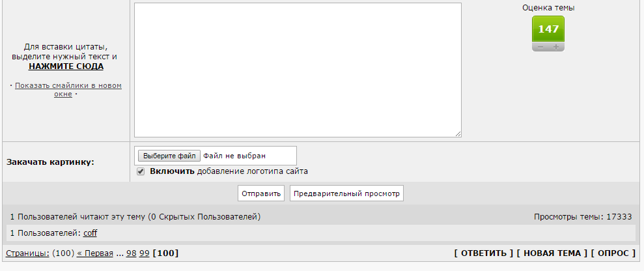
Task: Click the Выберите файл button
Action: tap(169, 156)
